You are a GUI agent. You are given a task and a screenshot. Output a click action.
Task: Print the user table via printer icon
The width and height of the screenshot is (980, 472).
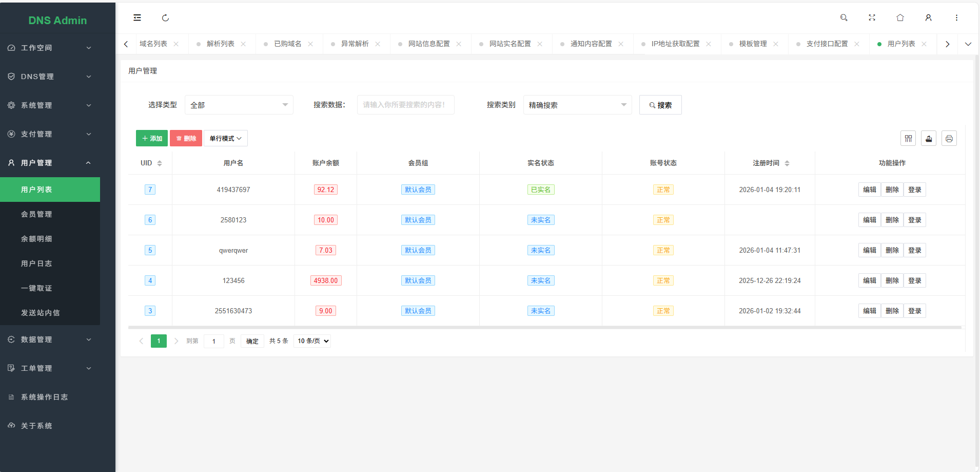coord(950,138)
